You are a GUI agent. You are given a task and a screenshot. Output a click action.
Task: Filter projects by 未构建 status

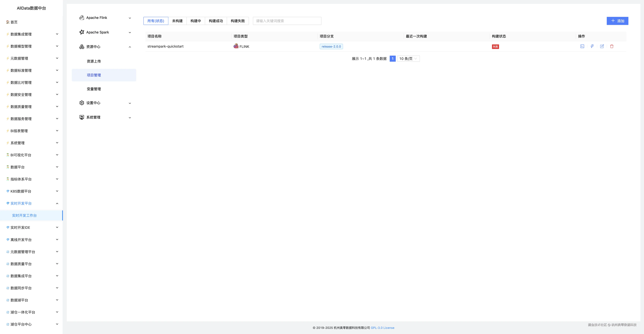tap(177, 21)
